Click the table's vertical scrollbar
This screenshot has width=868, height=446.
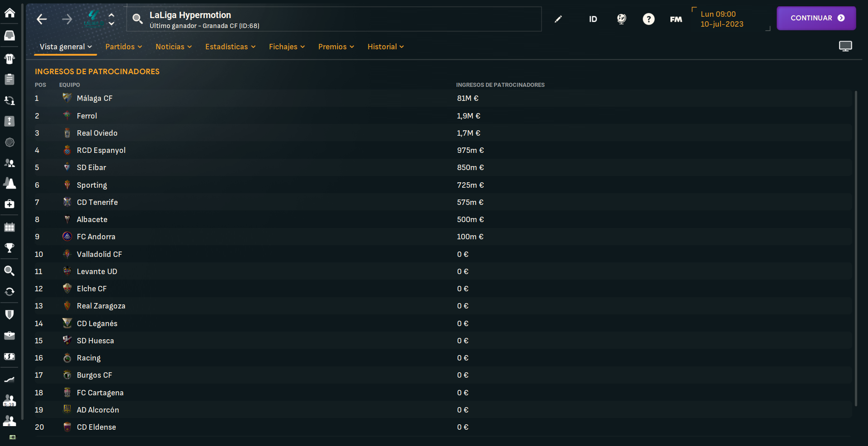856,248
